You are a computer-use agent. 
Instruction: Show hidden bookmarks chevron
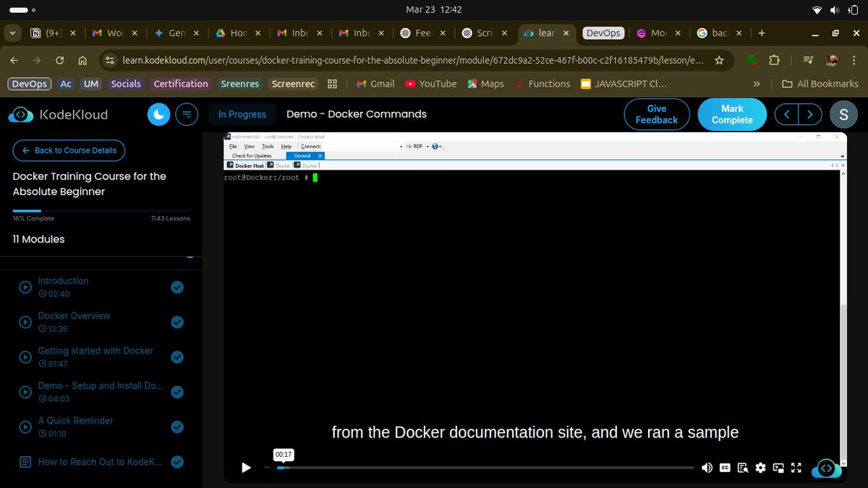tap(757, 84)
